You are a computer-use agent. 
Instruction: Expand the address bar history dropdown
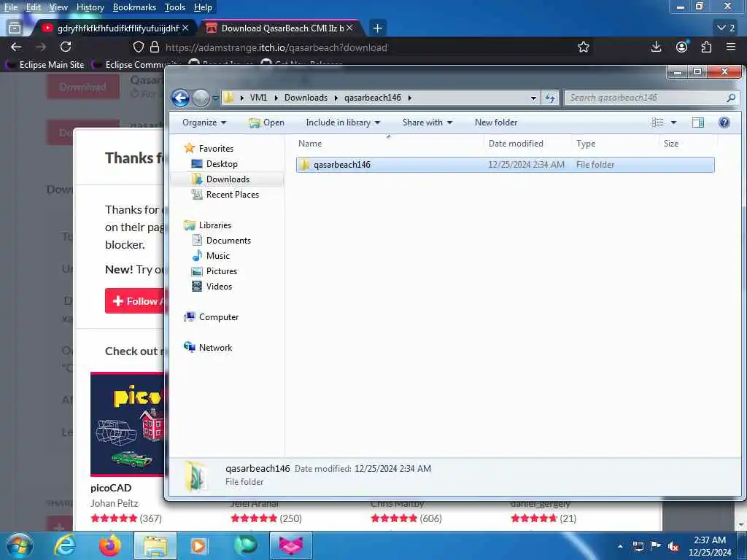(533, 98)
